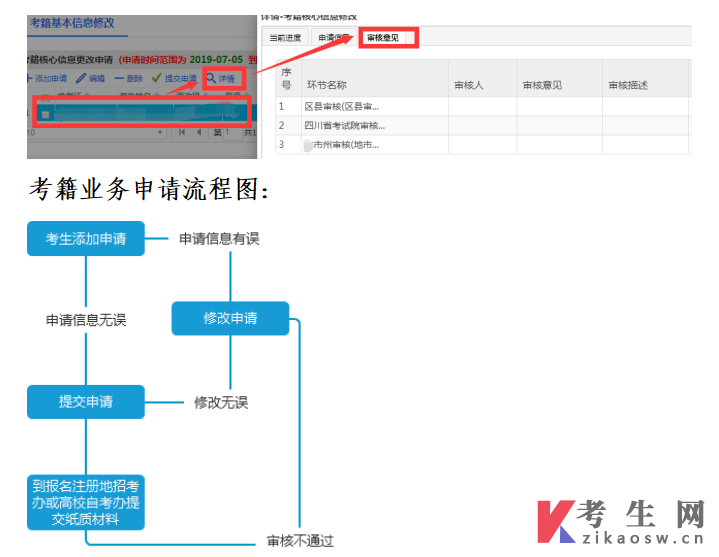Click the page number input field
The width and height of the screenshot is (719, 557).
click(x=232, y=132)
